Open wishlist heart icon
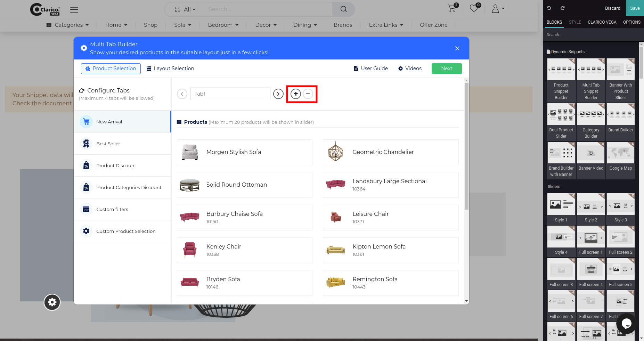This screenshot has width=644, height=341. click(474, 8)
